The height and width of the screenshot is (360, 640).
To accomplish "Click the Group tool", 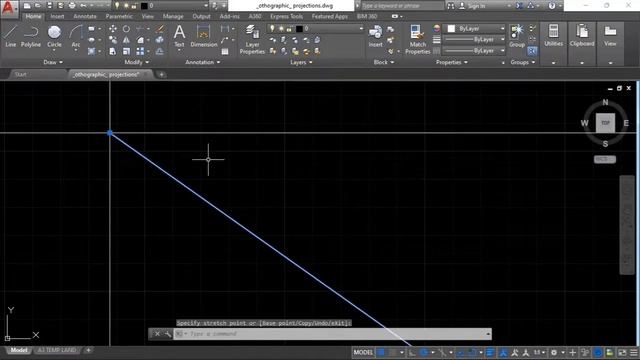I will [x=517, y=36].
